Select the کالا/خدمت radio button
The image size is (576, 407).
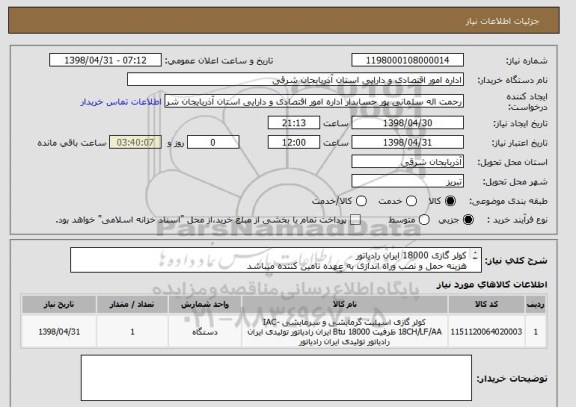(361, 201)
